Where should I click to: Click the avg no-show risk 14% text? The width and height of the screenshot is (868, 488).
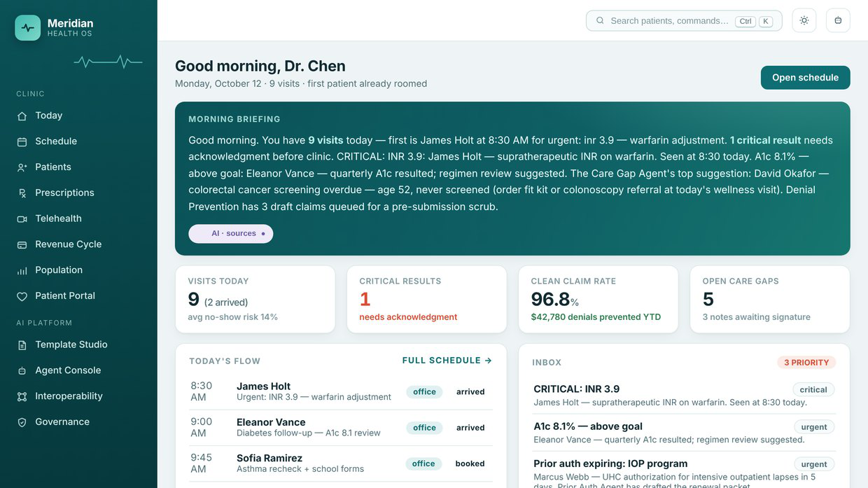click(x=233, y=317)
